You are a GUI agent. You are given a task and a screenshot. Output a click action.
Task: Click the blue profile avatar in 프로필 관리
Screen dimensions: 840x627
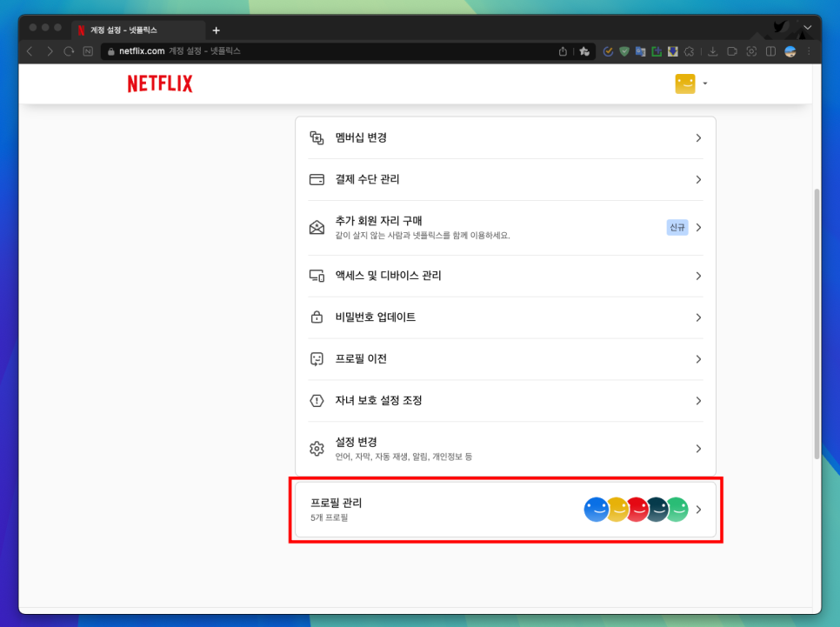595,510
